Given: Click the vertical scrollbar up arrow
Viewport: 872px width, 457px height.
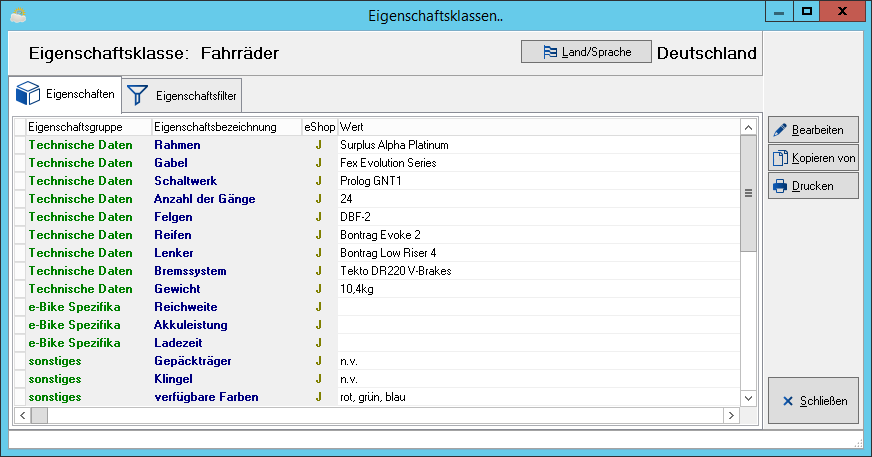Looking at the screenshot, I should tap(749, 127).
